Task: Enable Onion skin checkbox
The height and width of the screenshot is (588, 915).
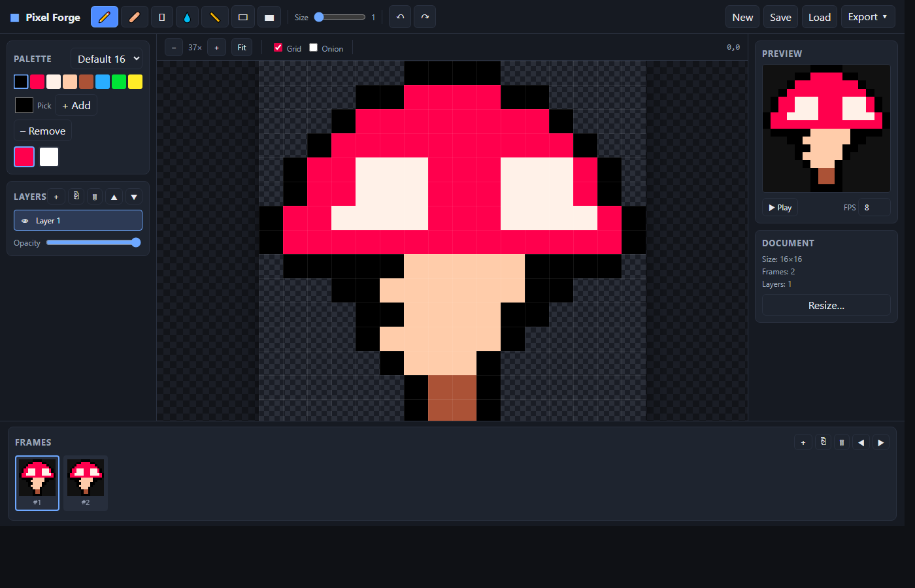Action: (313, 47)
